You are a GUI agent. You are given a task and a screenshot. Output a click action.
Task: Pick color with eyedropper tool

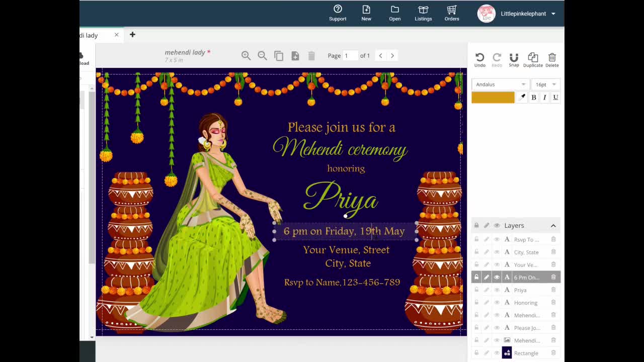[522, 97]
